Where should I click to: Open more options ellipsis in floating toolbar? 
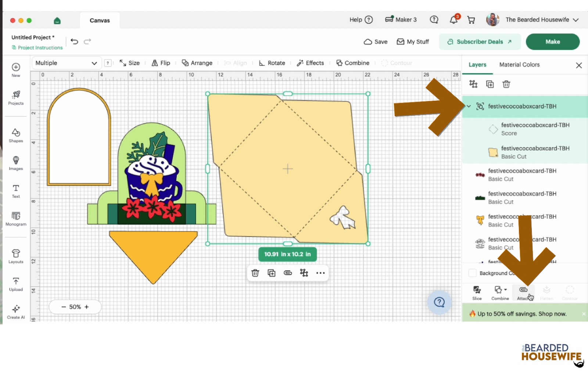[320, 273]
